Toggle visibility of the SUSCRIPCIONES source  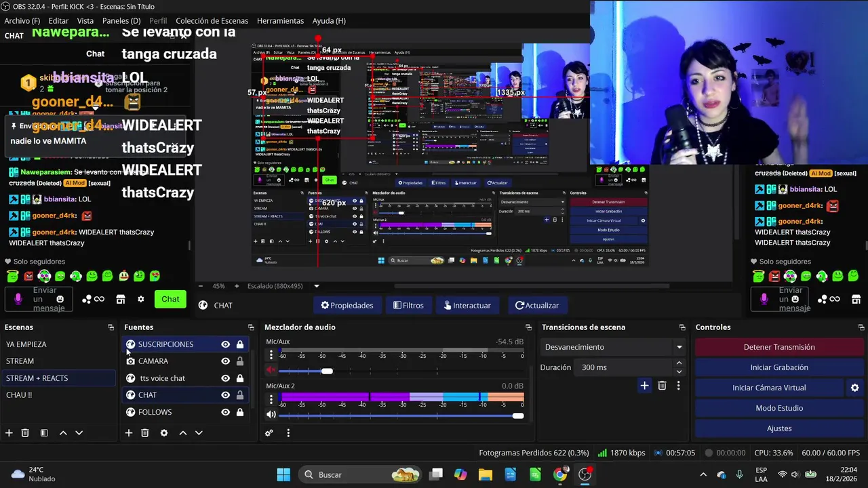[x=225, y=344]
